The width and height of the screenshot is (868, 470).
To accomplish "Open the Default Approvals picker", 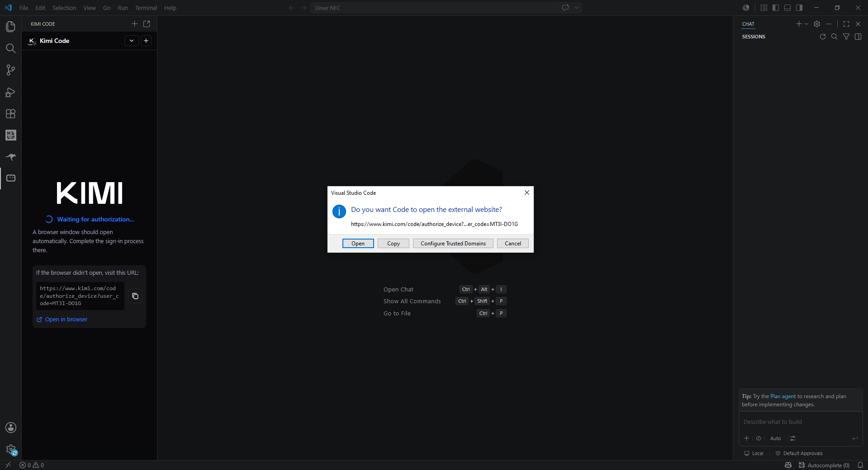I will (x=799, y=453).
